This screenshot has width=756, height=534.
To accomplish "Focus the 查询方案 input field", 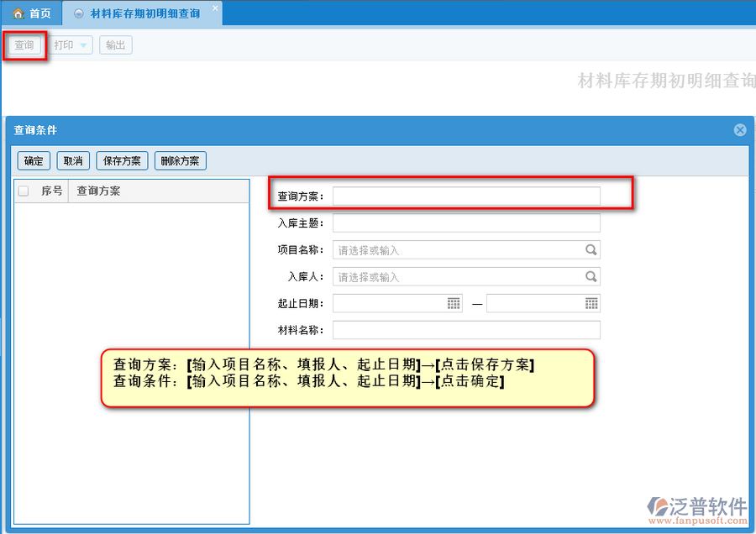I will coord(466,196).
